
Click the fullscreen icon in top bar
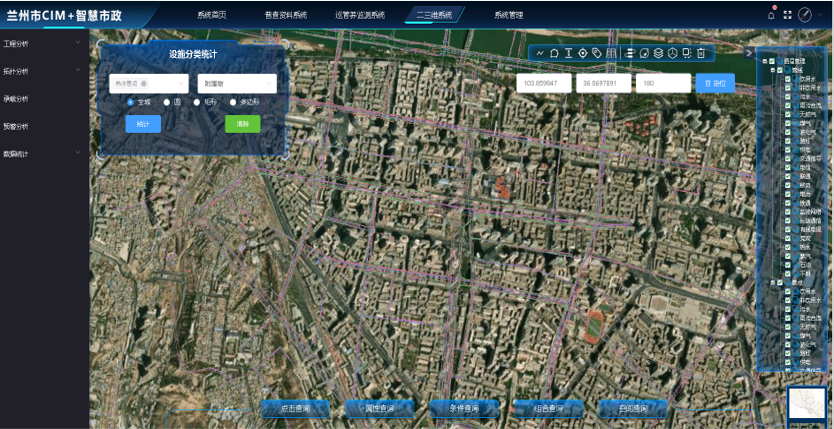pos(788,15)
